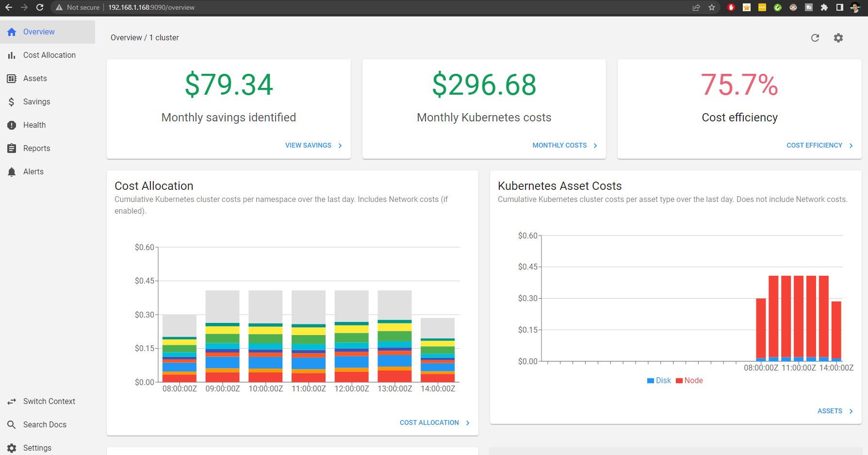Open the browser extensions puzzle icon
Screen dimensions: 868x455
coord(824,7)
